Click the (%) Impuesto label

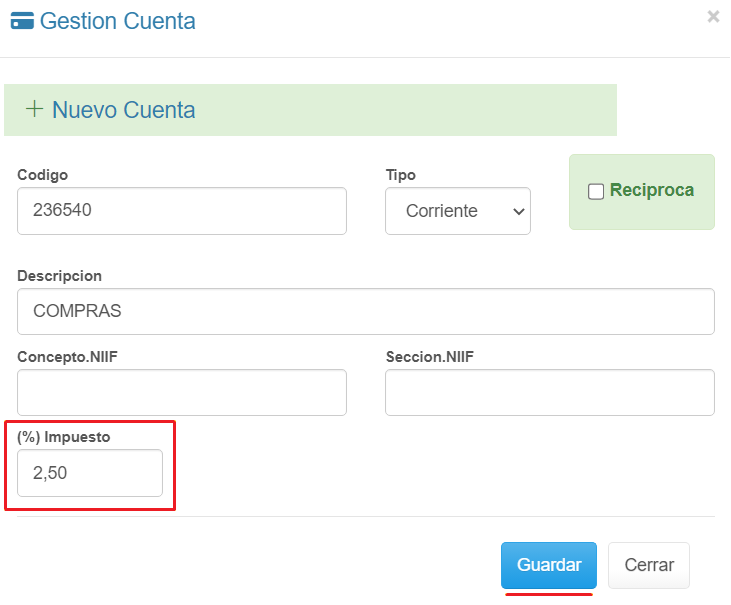click(x=64, y=436)
